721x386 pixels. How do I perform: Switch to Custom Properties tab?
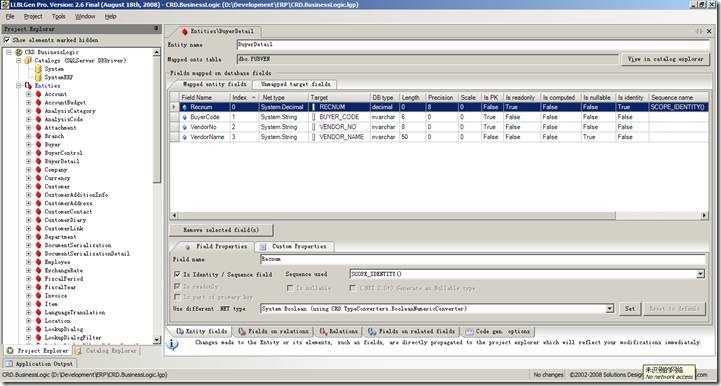(x=295, y=247)
